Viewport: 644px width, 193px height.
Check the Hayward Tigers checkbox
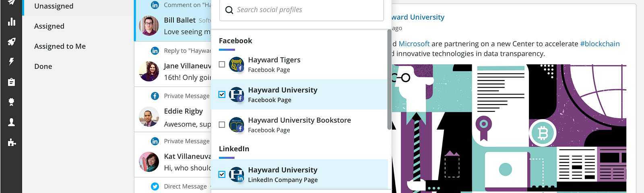coord(222,64)
